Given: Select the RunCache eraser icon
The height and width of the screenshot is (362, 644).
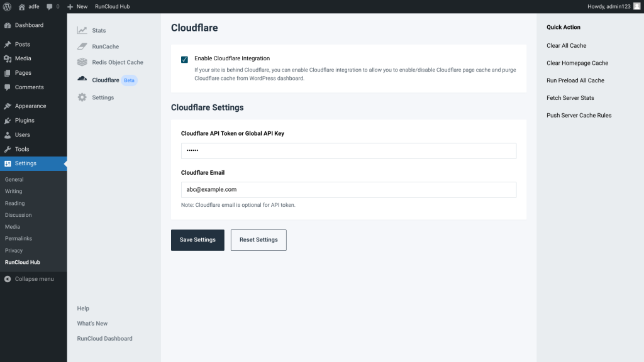Looking at the screenshot, I should (82, 47).
